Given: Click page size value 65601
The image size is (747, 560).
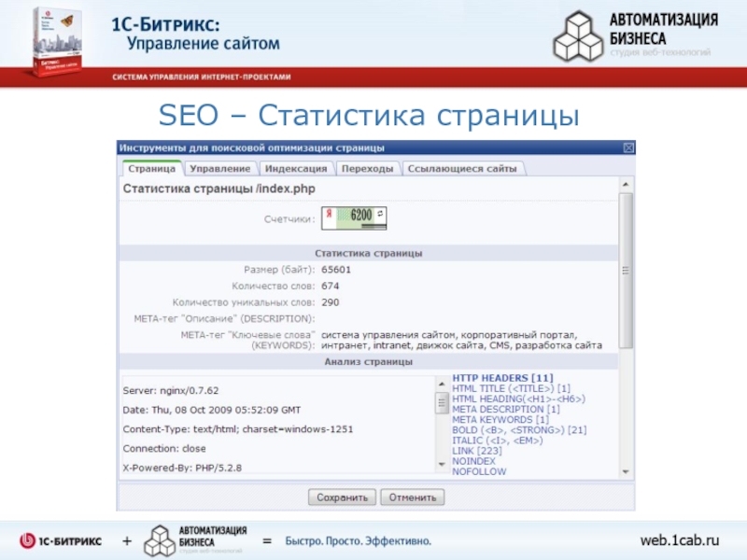Looking at the screenshot, I should click(336, 270).
